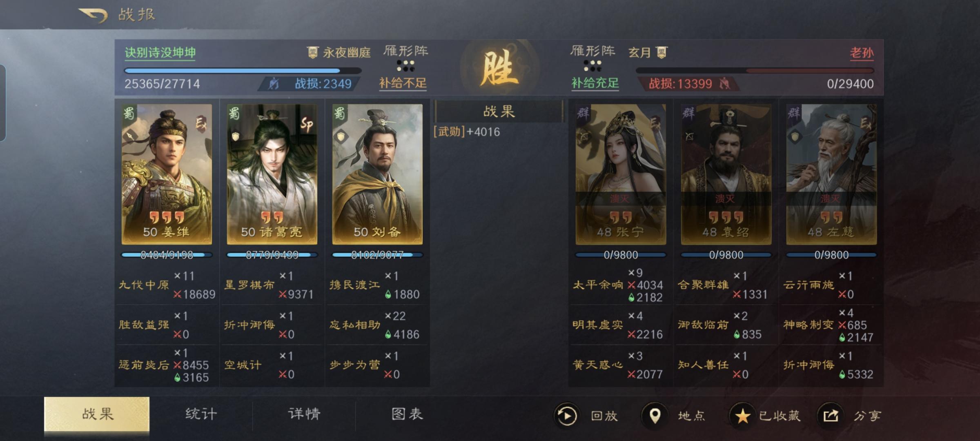Click the shield emblem beside 永夜幽庭

312,52
